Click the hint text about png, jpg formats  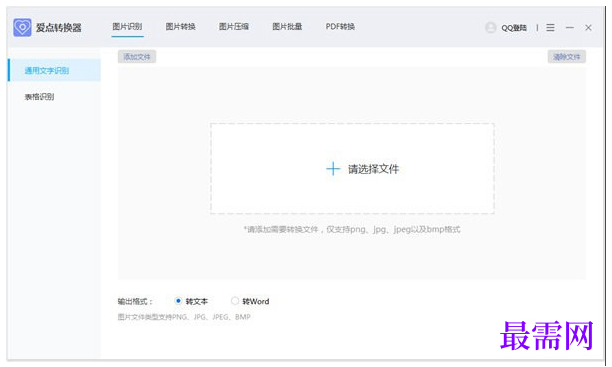tap(352, 229)
